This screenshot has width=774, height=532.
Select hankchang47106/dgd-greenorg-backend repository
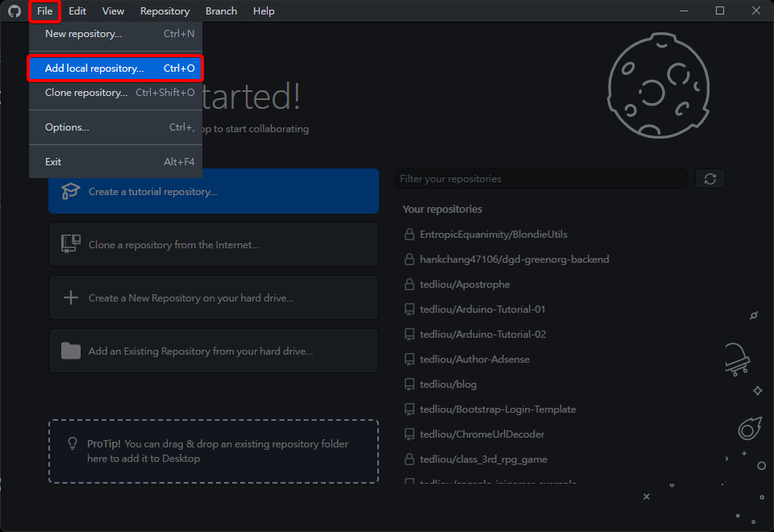514,259
